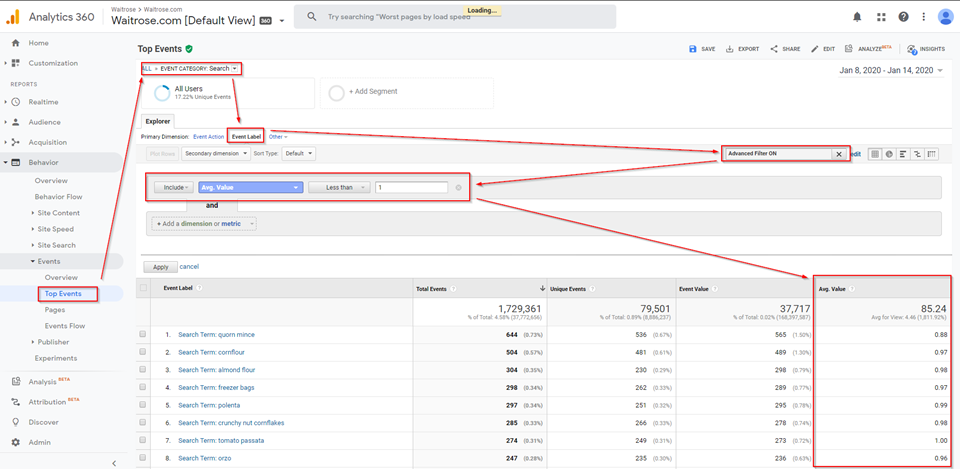Open Add a dimension or metric dropdown
The height and width of the screenshot is (469, 960).
(204, 224)
